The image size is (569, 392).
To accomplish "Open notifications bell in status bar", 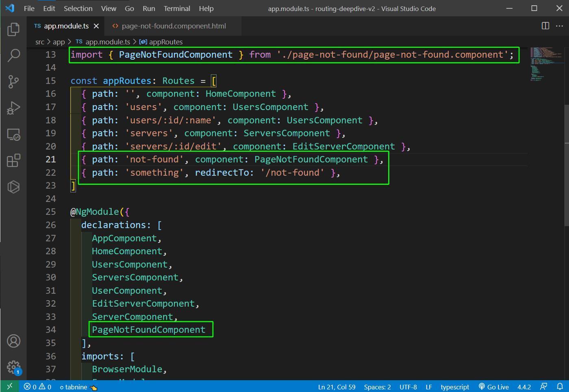I will (x=560, y=387).
